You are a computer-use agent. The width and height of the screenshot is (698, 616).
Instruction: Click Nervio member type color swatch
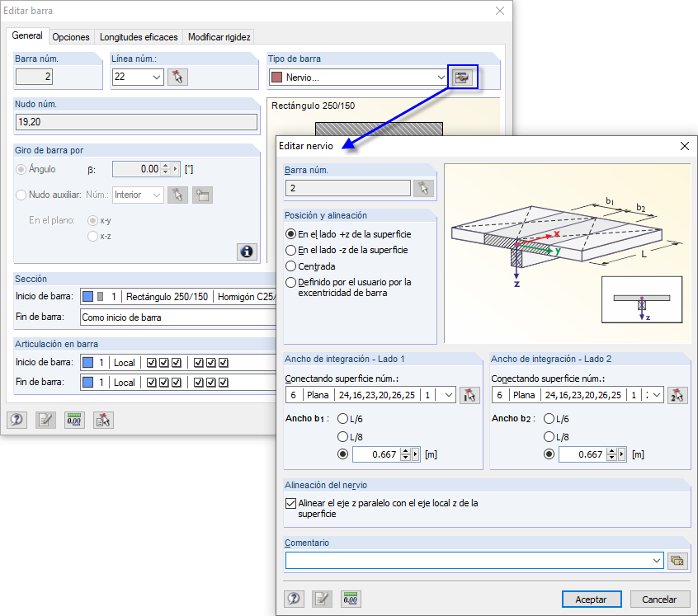277,78
